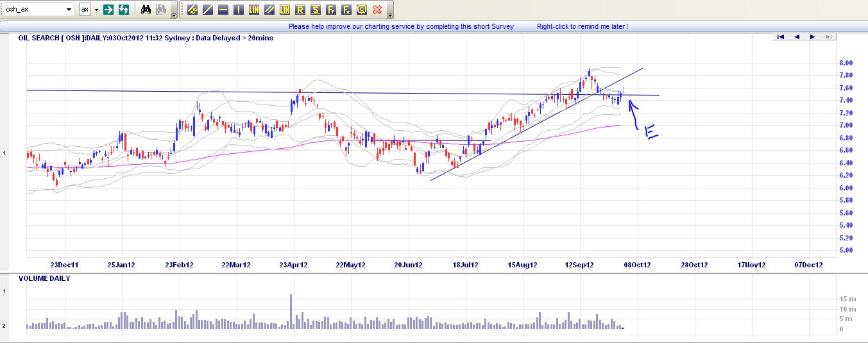Screen dimensions: 868x343
Task: Select the zigzag trend drawing tool
Action: pos(192,10)
